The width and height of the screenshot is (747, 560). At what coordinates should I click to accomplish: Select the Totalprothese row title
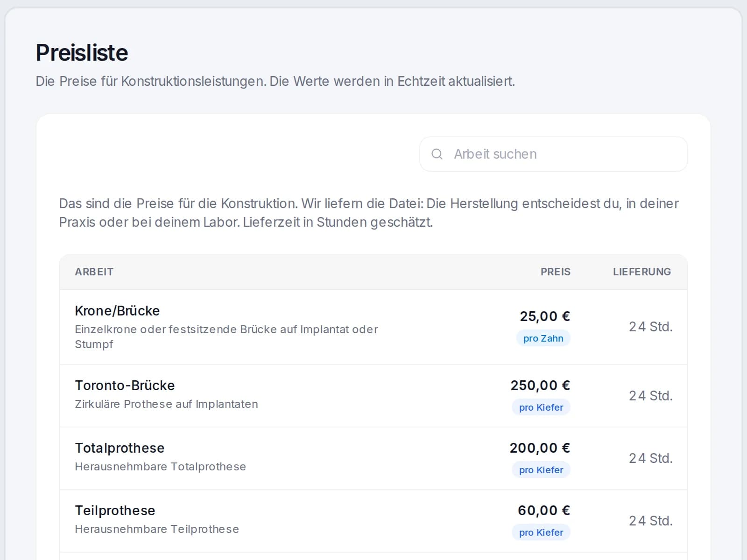(120, 448)
